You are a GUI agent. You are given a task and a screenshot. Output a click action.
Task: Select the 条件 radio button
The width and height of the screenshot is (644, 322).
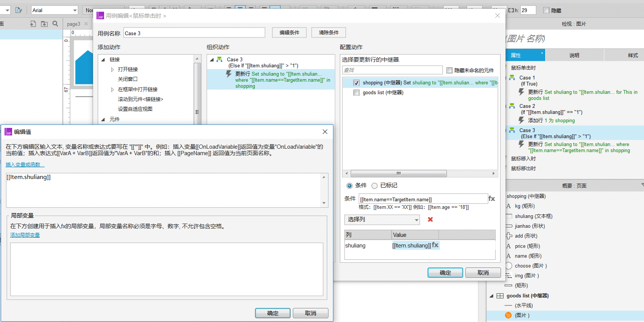coord(350,185)
